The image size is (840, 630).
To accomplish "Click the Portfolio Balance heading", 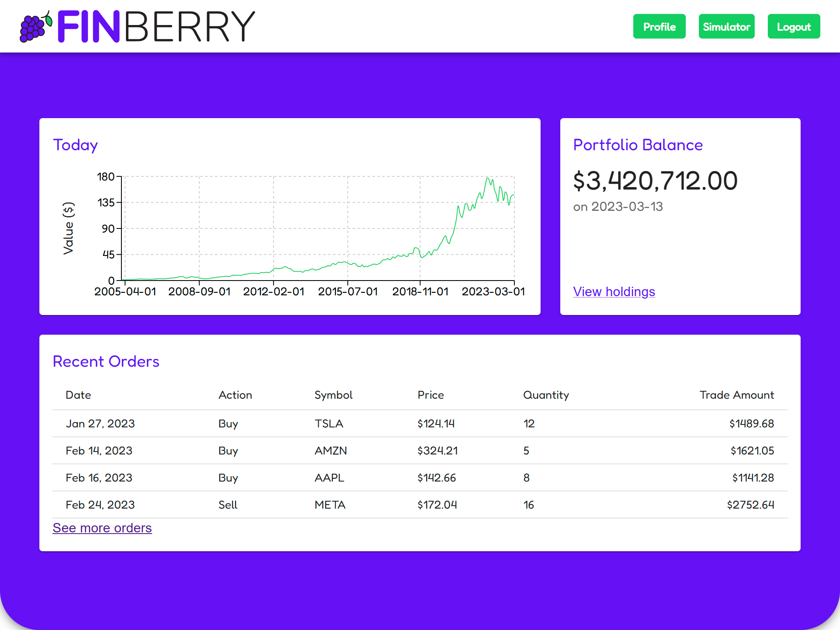I will (637, 144).
